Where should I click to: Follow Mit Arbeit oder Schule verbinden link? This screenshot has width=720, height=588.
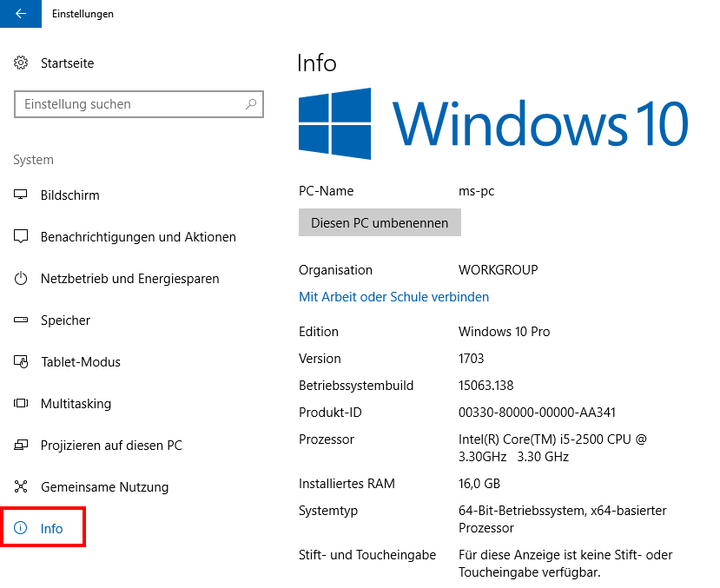coord(393,297)
